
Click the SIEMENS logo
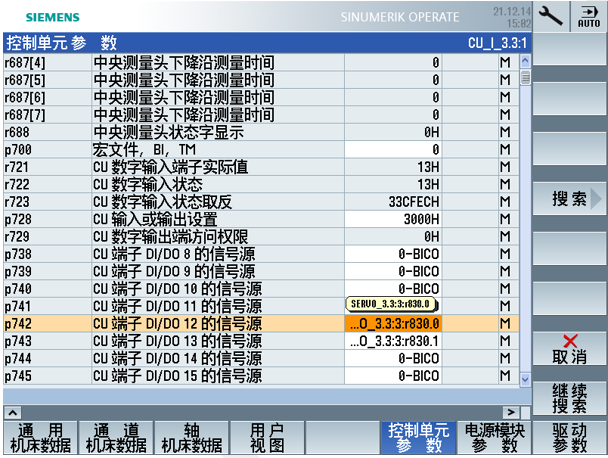coord(53,17)
